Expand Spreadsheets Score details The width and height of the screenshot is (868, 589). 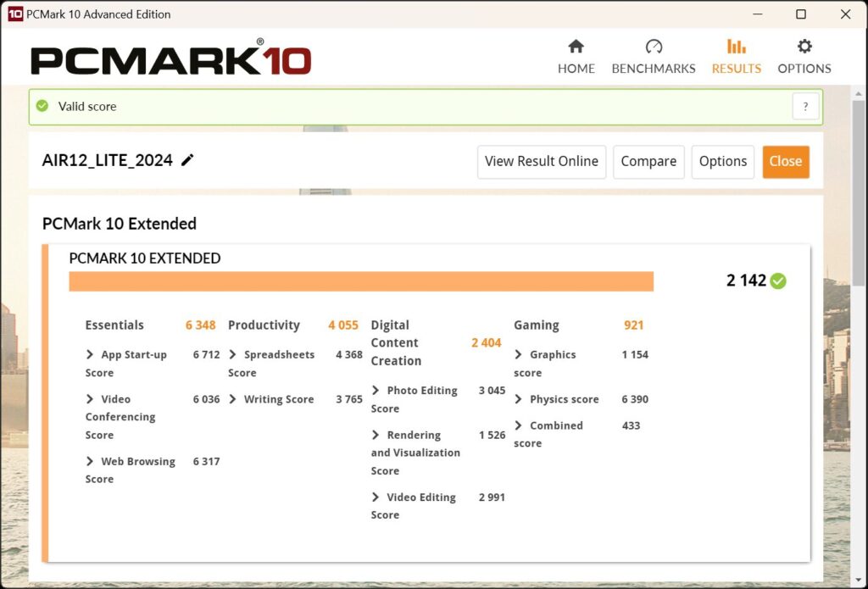(232, 354)
